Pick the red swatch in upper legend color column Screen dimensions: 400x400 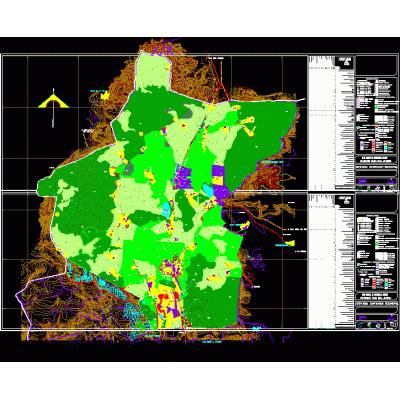coord(374,144)
